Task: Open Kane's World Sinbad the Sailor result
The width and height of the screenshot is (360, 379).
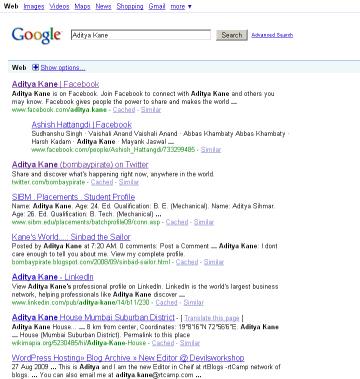Action: pyautogui.click(x=71, y=237)
